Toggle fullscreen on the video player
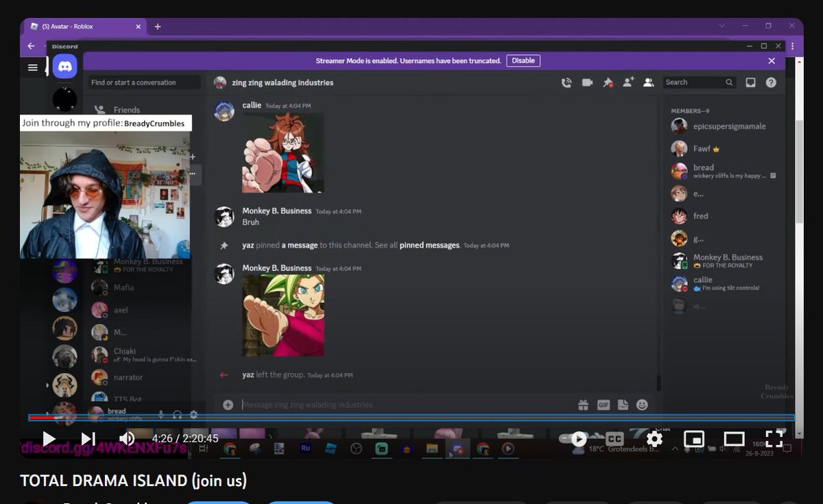Viewport: 823px width, 504px height. pyautogui.click(x=774, y=439)
